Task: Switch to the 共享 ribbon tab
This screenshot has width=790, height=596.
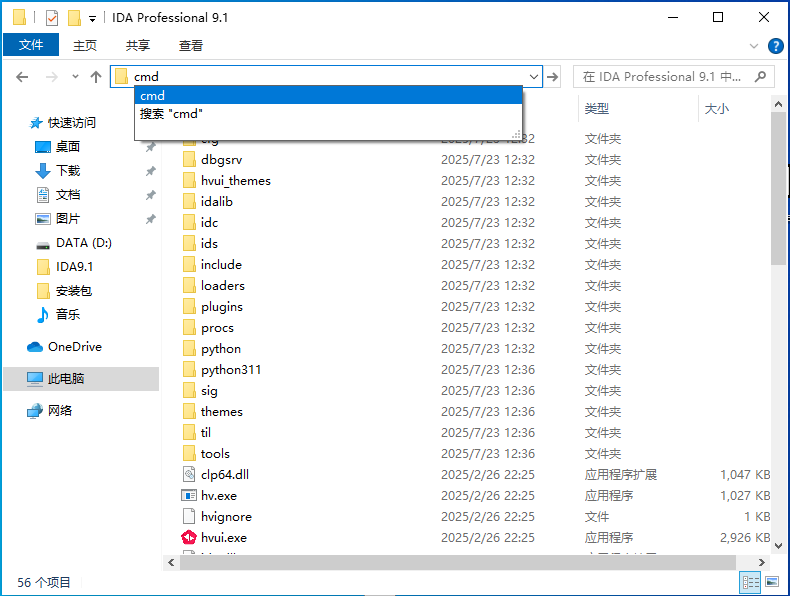Action: 138,45
